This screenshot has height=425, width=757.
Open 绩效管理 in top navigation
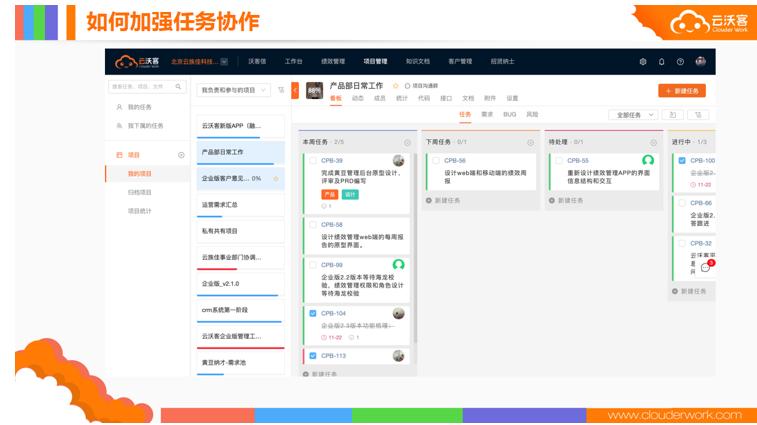point(333,61)
